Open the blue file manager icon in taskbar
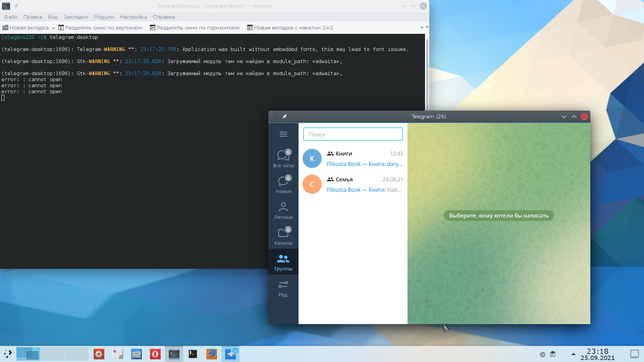 pos(136,354)
